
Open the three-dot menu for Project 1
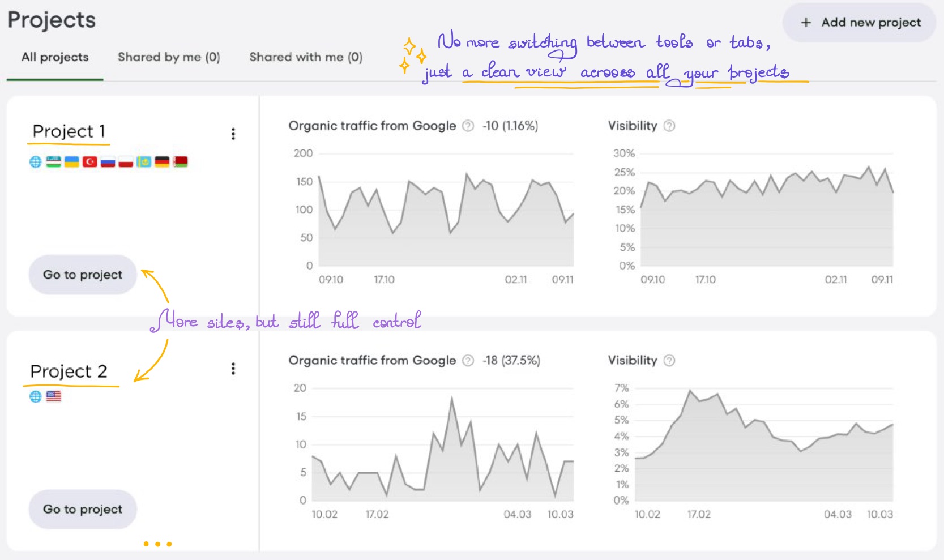pyautogui.click(x=233, y=134)
